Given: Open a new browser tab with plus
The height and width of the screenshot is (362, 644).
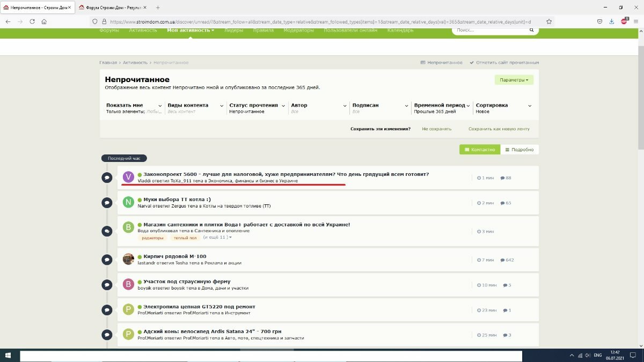Looking at the screenshot, I should (158, 8).
